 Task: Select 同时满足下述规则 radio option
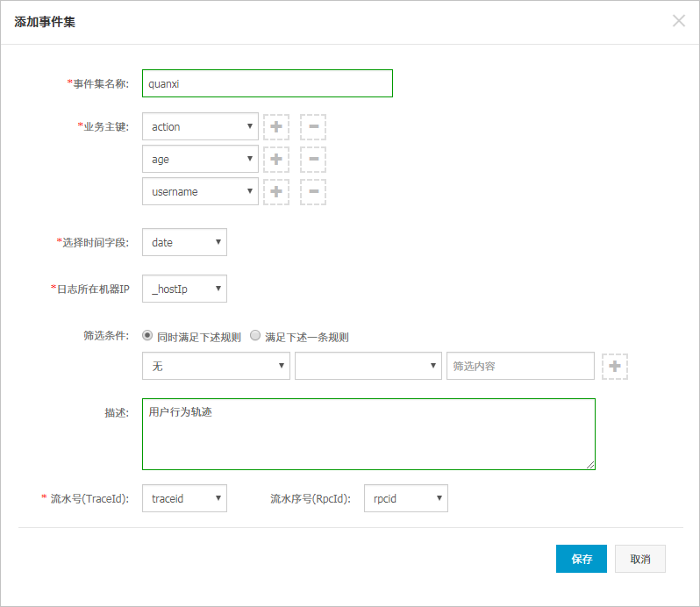click(147, 335)
